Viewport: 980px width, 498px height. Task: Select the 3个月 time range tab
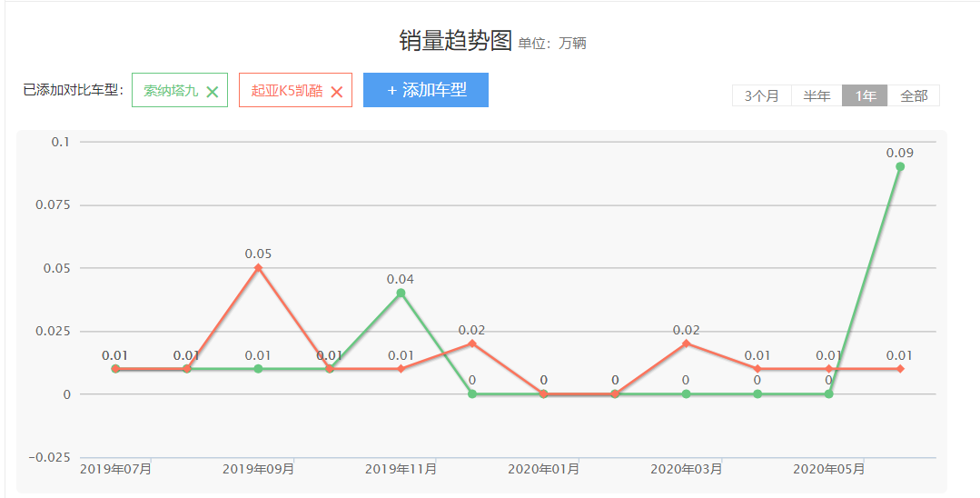(762, 95)
